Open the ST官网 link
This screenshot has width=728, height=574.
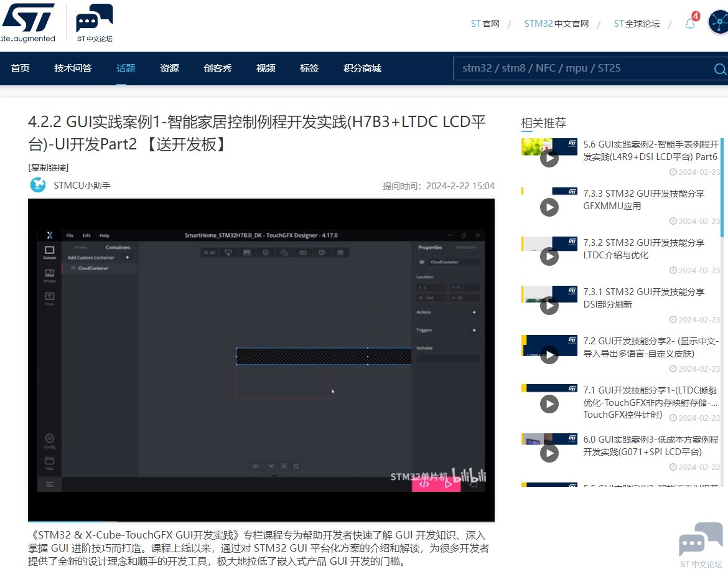point(485,24)
